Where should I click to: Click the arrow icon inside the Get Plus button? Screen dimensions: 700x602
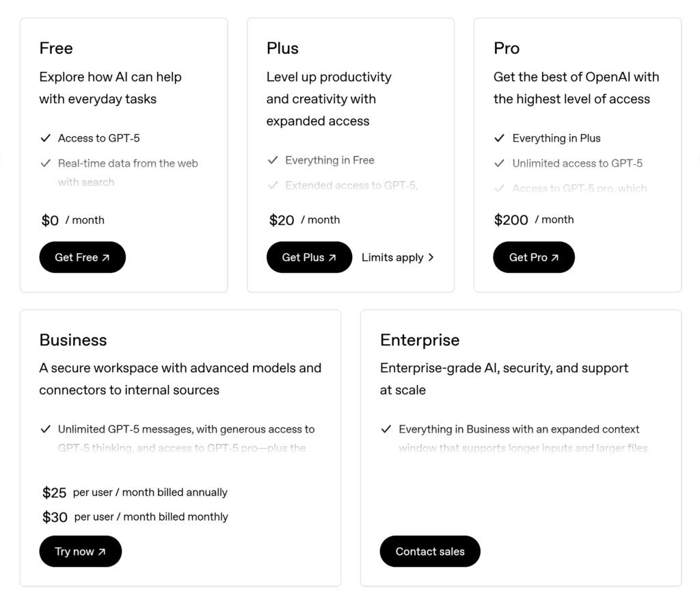coord(333,257)
